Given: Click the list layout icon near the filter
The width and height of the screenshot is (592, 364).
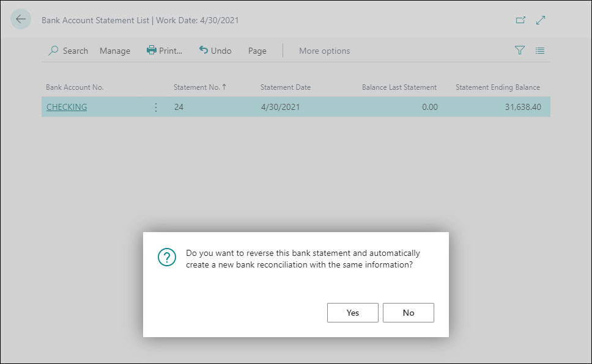Looking at the screenshot, I should (x=539, y=51).
